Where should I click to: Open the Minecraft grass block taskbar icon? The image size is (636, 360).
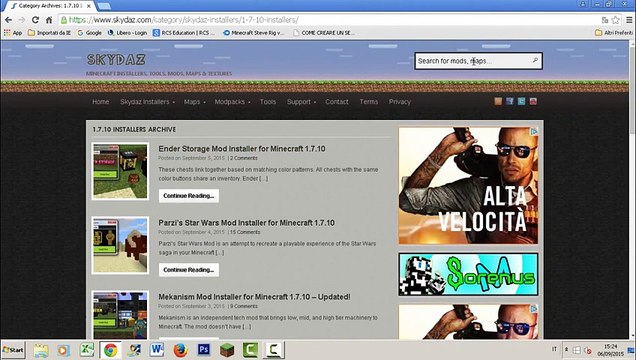coord(227,350)
